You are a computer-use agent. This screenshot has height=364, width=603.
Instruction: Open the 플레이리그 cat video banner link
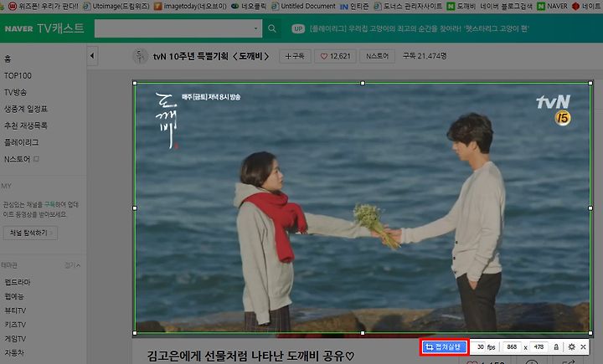point(420,28)
